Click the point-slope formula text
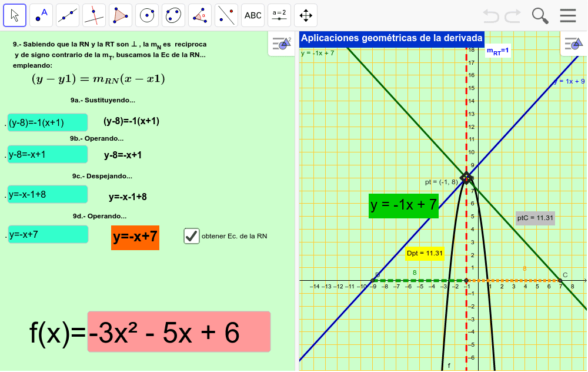 coord(98,79)
